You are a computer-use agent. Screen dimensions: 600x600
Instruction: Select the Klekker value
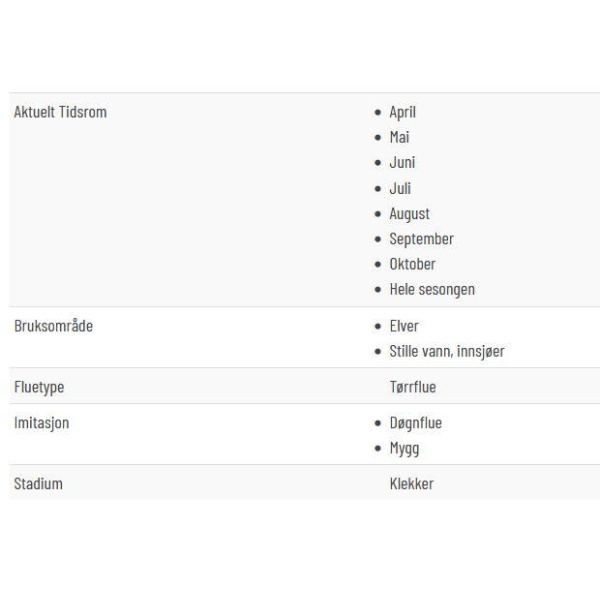412,484
